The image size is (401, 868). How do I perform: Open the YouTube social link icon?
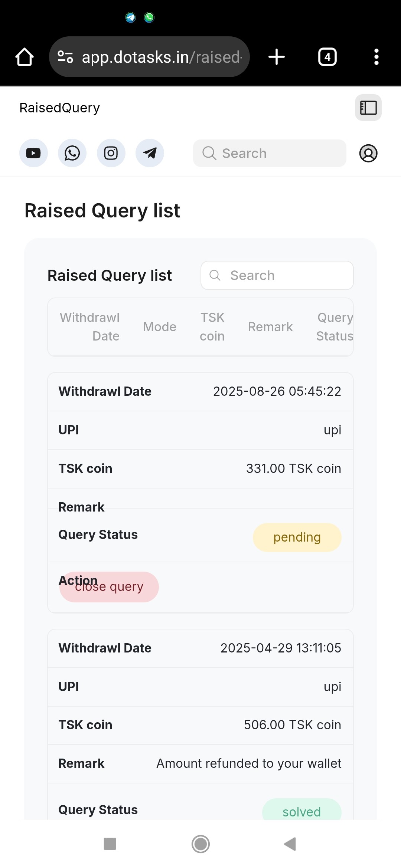33,153
